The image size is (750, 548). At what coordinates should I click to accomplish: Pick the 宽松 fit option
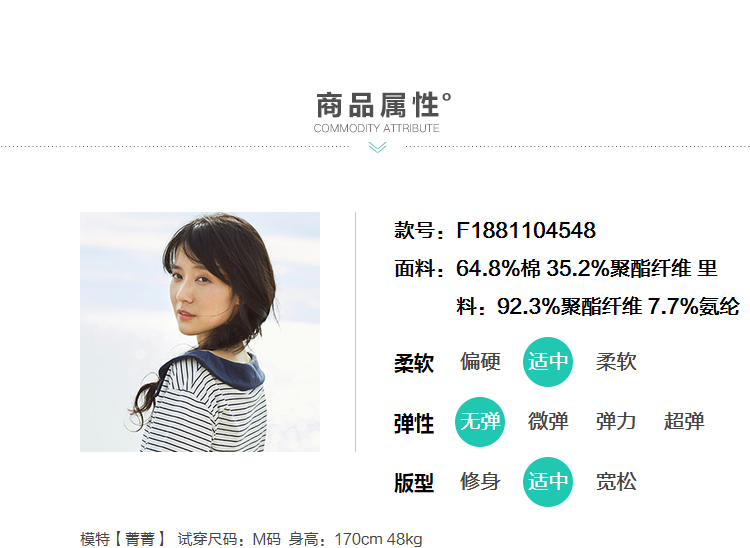coord(616,482)
